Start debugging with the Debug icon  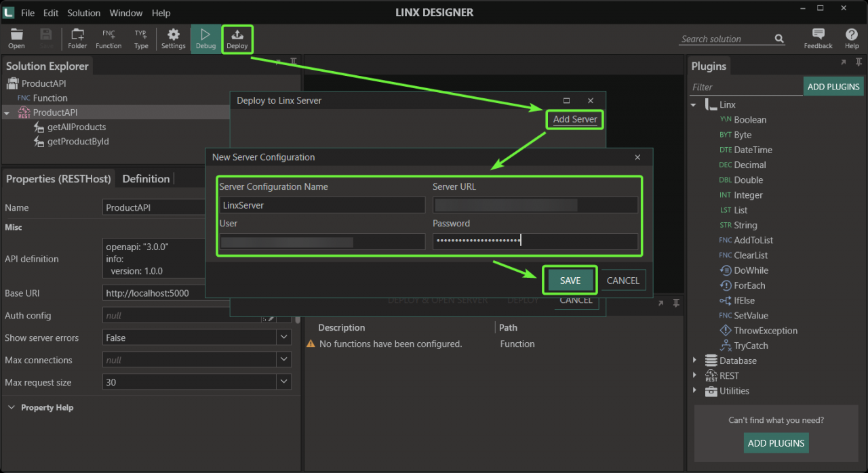coord(205,39)
